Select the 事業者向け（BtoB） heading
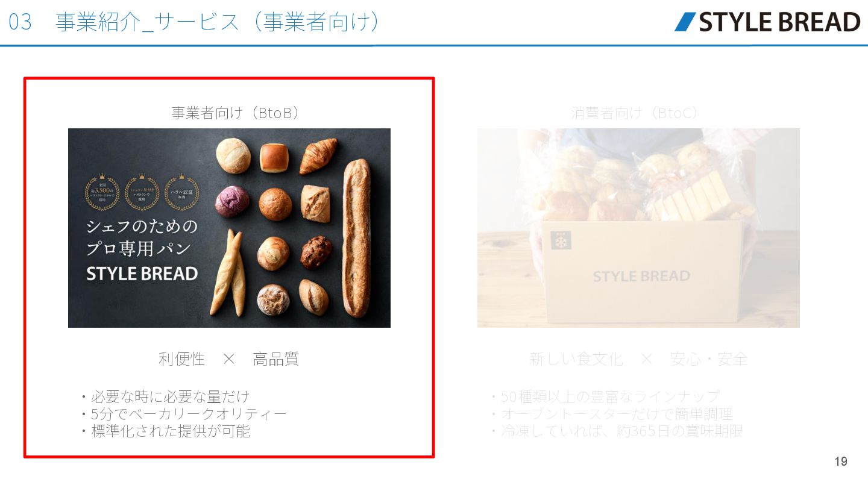 pyautogui.click(x=235, y=113)
